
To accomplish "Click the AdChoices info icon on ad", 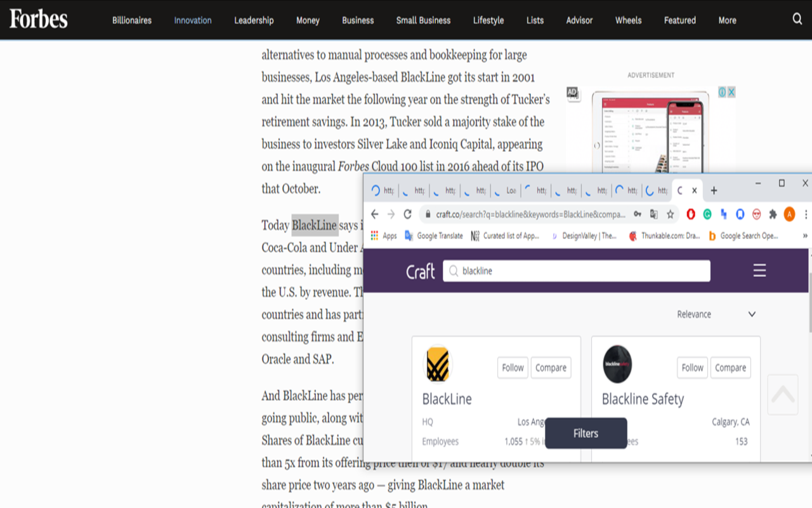I will [722, 92].
